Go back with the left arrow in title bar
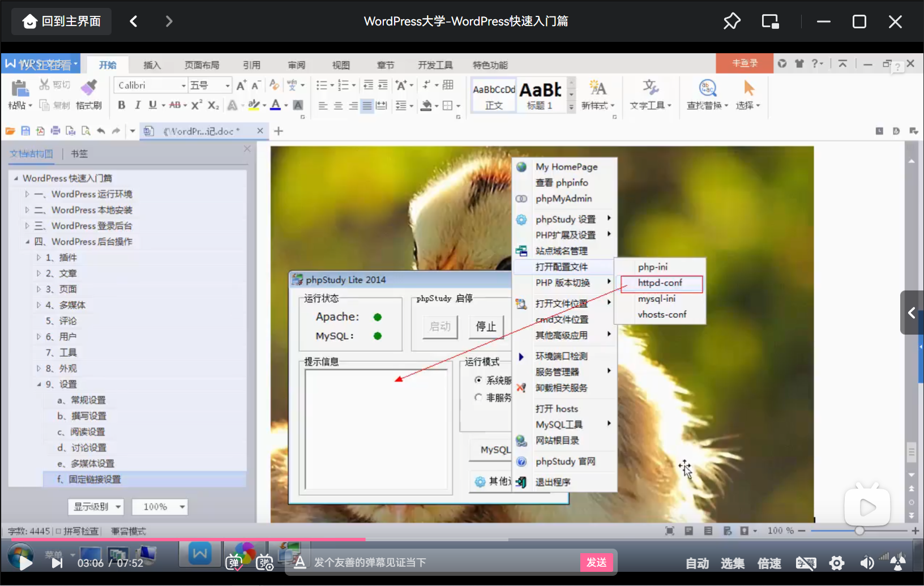Viewport: 924px width, 586px height. pos(134,22)
